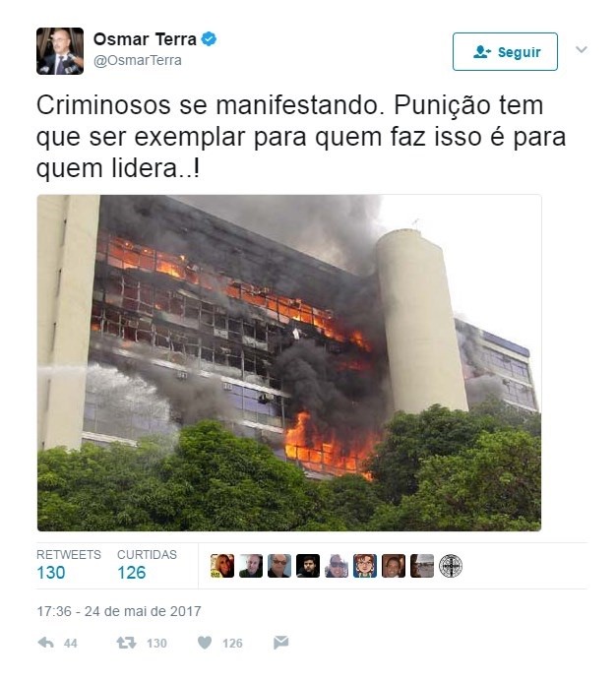
Task: Retweet using the retweet arrows icon
Action: tap(126, 643)
